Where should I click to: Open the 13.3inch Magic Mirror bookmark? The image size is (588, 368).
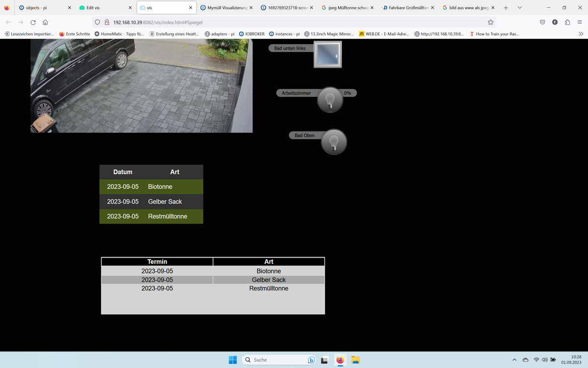pos(329,34)
